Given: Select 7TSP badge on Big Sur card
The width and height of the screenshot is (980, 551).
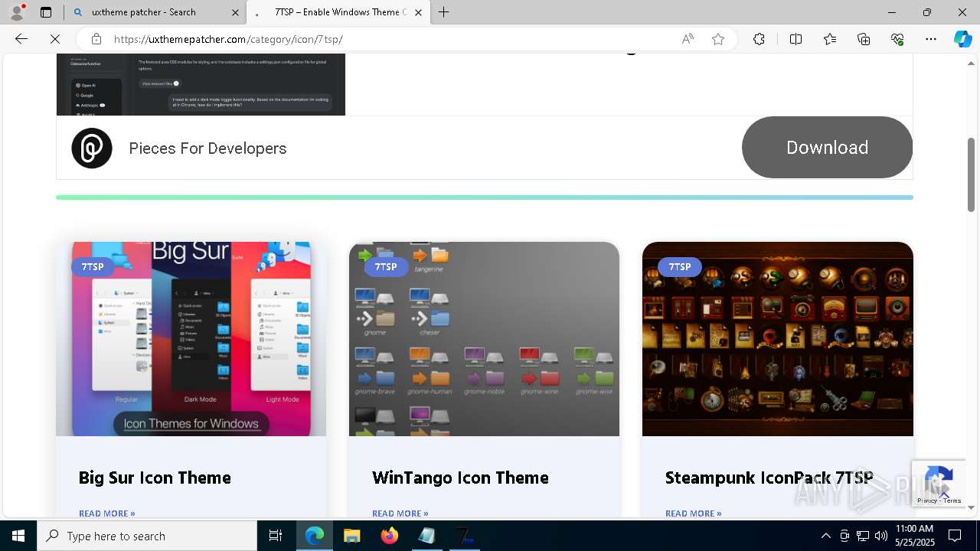Looking at the screenshot, I should 93,267.
